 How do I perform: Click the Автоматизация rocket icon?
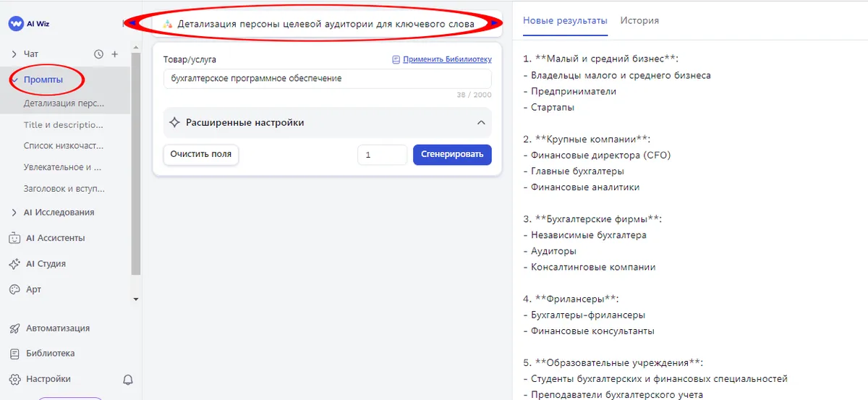point(14,328)
